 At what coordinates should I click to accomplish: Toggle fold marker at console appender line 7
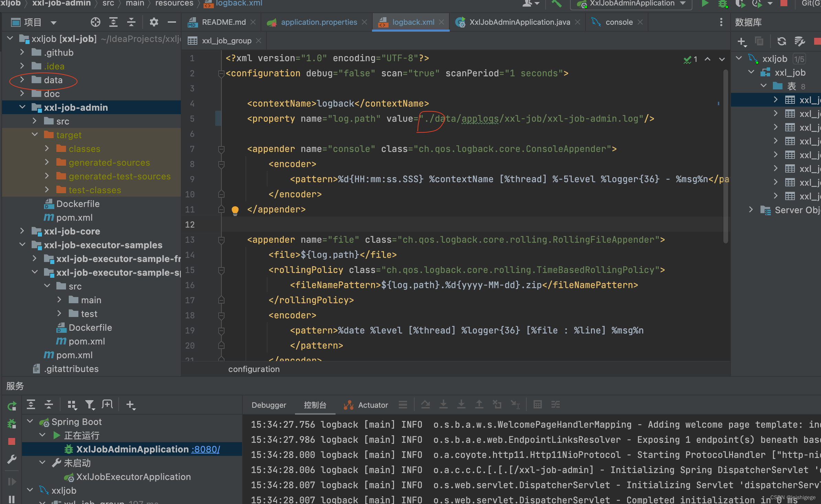point(221,149)
